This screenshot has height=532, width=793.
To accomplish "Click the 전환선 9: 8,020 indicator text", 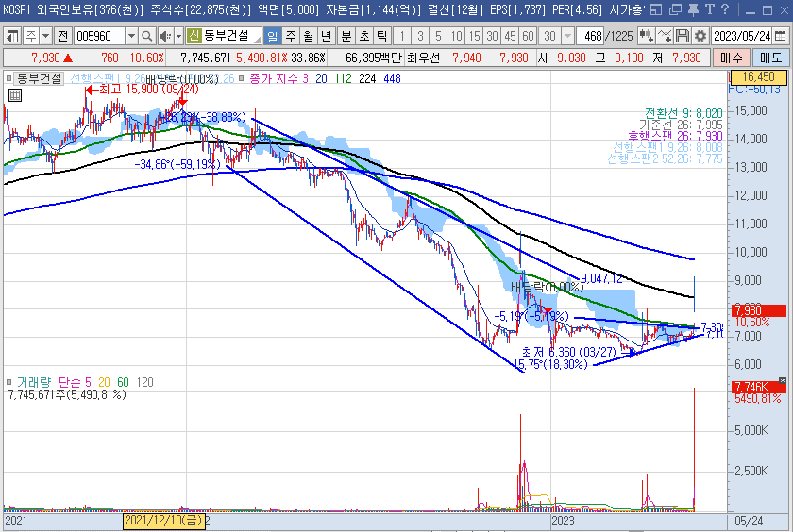I will (683, 113).
